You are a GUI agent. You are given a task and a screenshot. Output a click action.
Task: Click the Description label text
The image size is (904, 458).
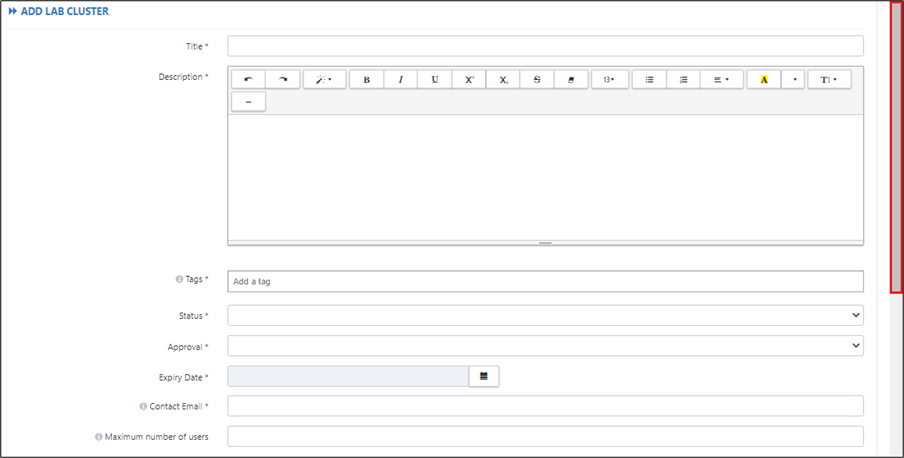point(180,77)
